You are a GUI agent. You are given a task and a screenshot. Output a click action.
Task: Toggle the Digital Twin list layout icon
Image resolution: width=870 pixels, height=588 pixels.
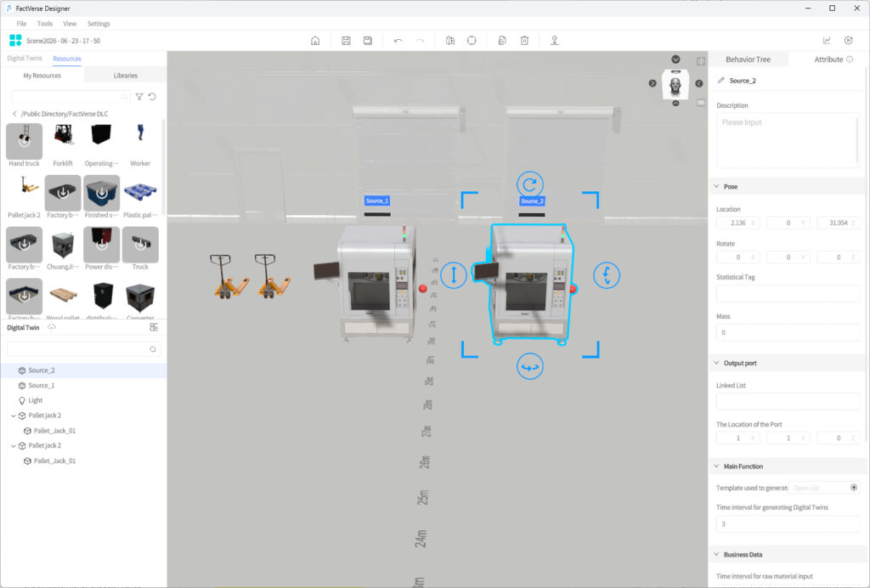(x=154, y=327)
